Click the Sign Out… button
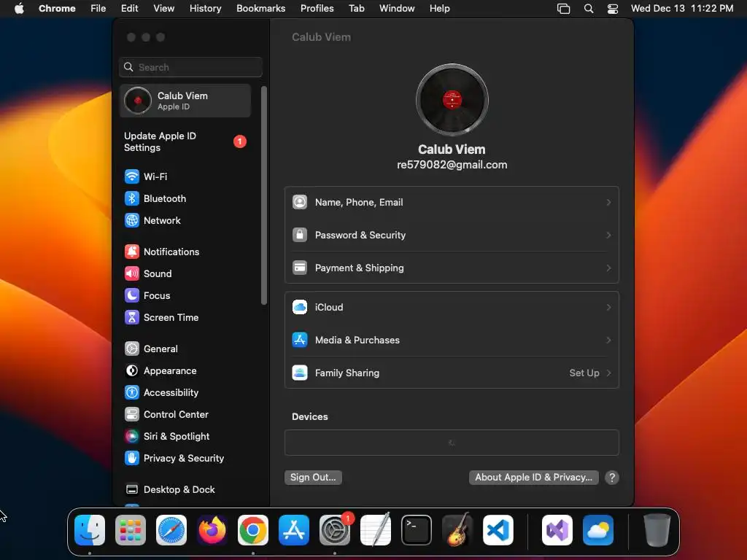Screen dimensions: 747x560 click(313, 478)
